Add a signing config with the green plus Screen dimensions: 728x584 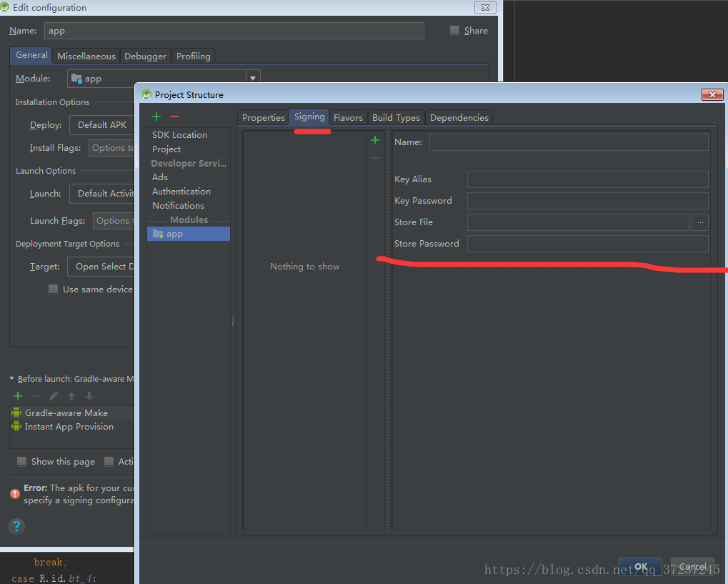point(375,140)
